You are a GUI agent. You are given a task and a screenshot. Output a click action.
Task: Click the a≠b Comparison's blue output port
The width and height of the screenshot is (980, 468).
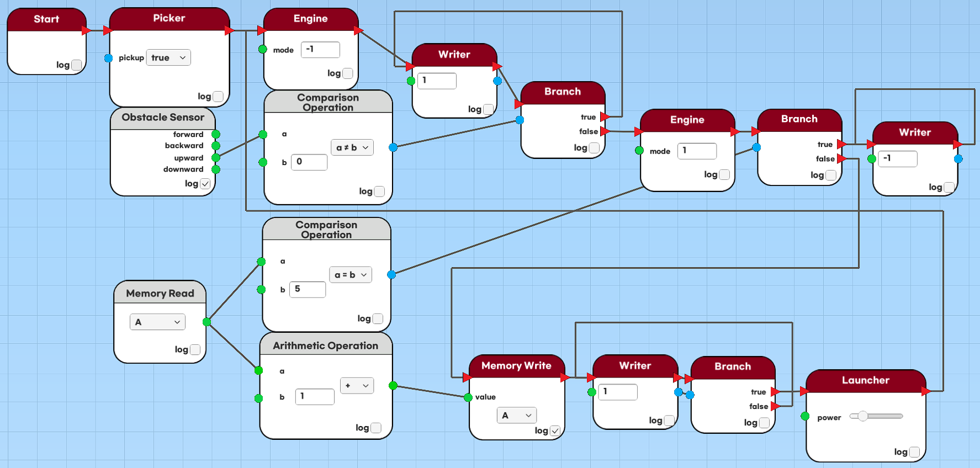coord(393,147)
